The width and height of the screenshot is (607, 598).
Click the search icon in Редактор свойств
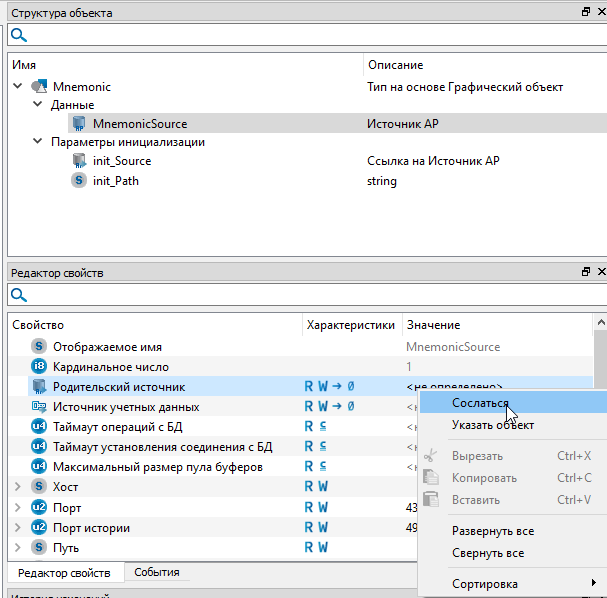pos(18,295)
